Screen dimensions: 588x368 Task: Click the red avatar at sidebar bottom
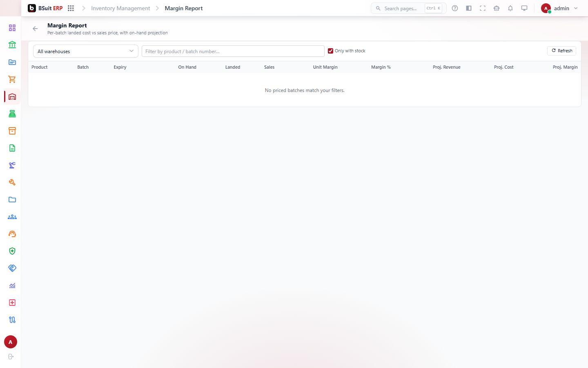pos(11,342)
